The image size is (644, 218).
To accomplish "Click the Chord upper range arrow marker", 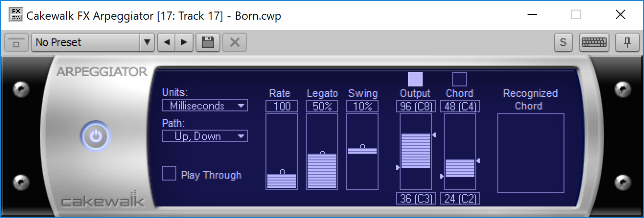I will 478,160.
